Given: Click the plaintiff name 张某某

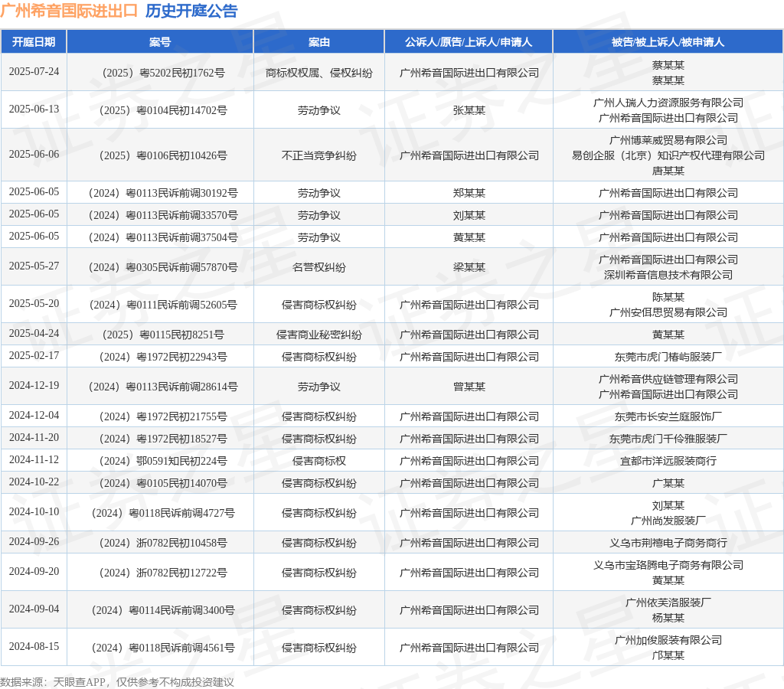Looking at the screenshot, I should 469,110.
